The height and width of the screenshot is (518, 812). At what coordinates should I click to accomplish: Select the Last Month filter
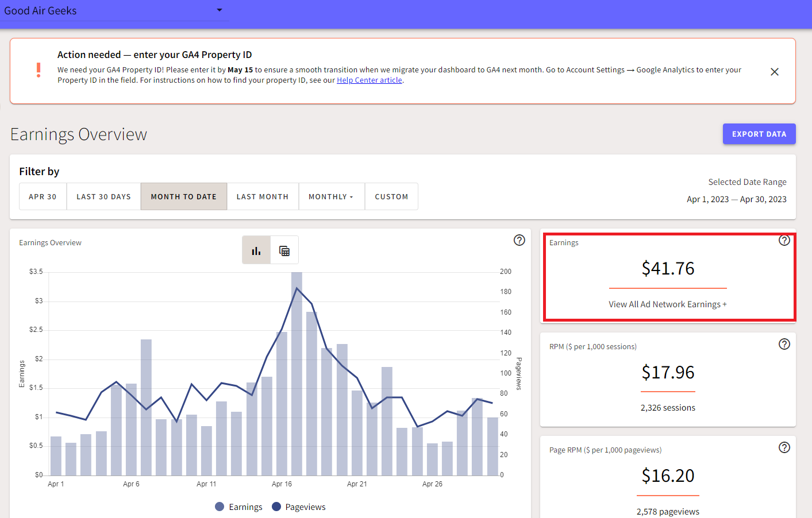263,196
